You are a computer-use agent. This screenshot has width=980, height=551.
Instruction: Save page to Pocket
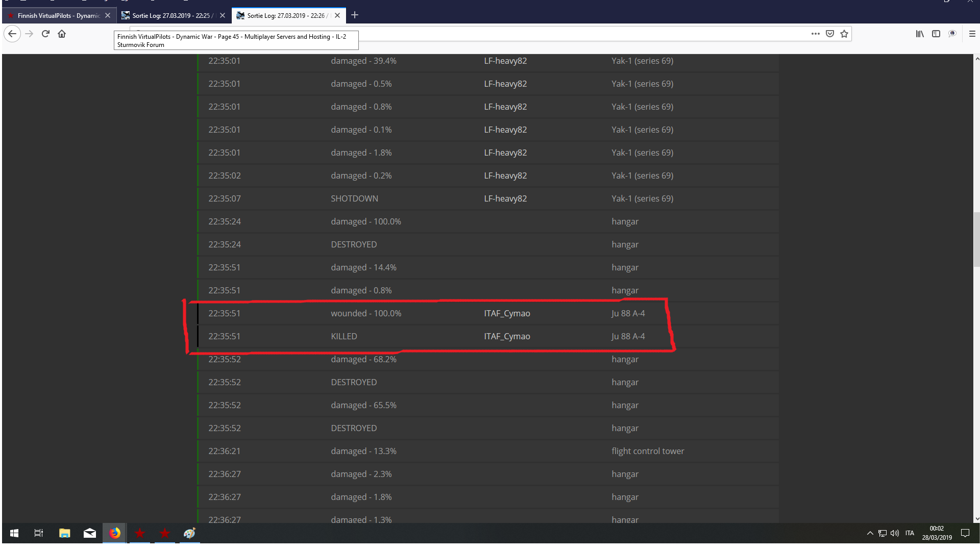tap(830, 34)
